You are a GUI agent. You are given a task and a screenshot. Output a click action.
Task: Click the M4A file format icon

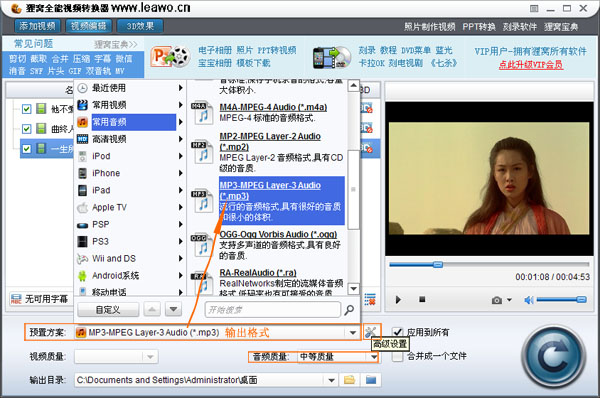(202, 113)
